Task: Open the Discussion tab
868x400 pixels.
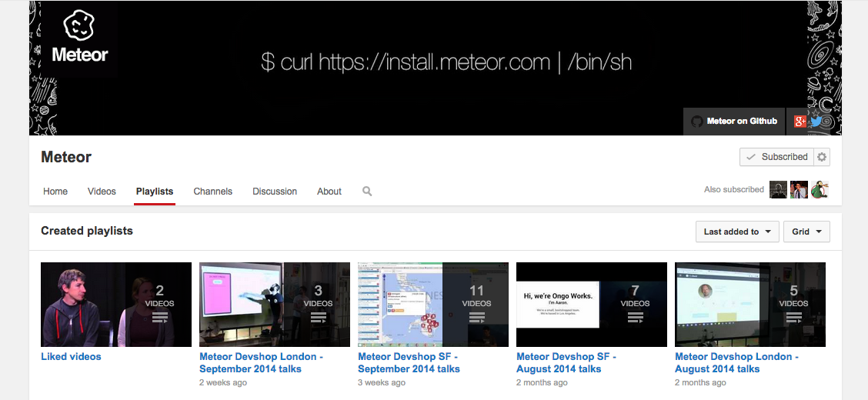Action: click(x=275, y=192)
